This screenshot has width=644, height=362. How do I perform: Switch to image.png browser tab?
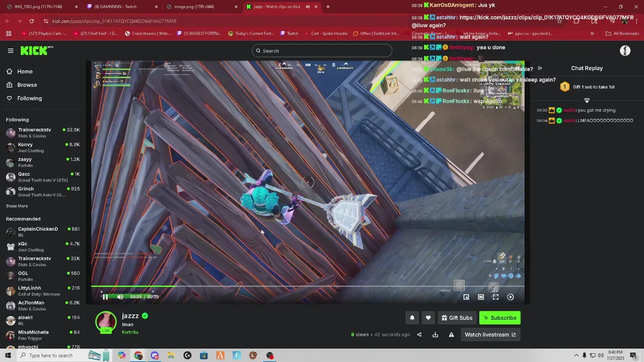pyautogui.click(x=202, y=7)
